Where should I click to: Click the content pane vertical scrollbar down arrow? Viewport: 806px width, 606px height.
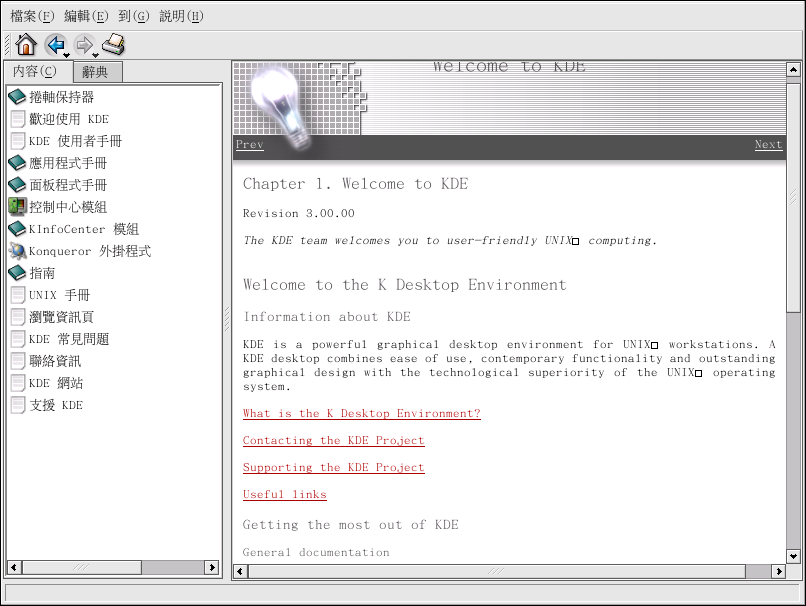(793, 555)
